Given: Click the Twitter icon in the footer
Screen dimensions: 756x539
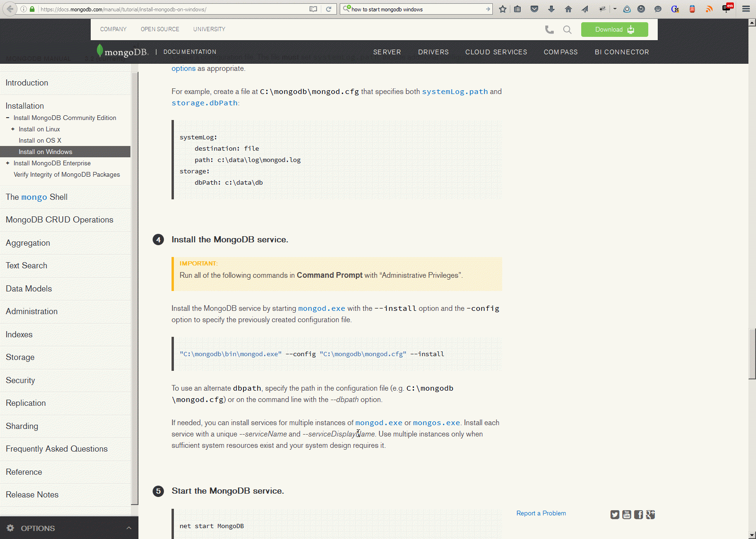Looking at the screenshot, I should (x=614, y=514).
